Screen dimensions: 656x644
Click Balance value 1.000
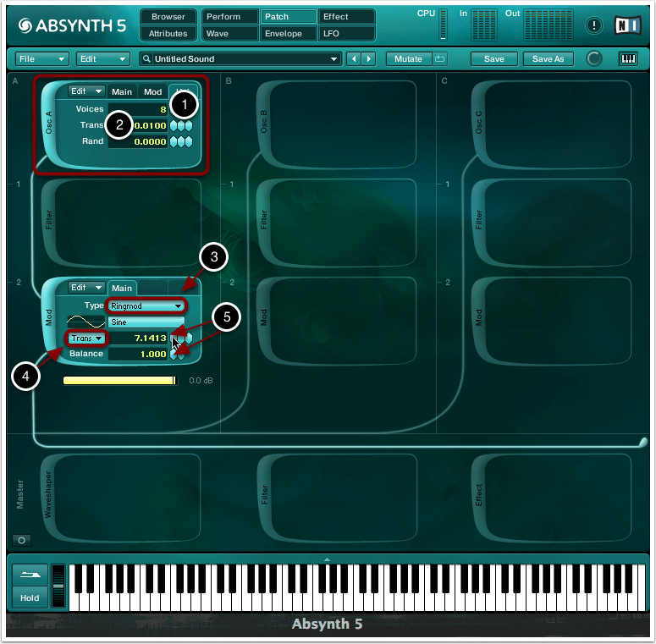tap(138, 355)
